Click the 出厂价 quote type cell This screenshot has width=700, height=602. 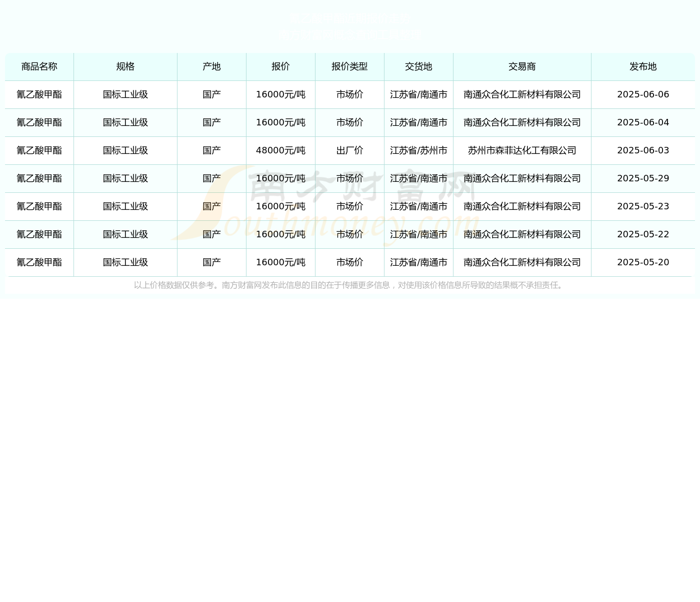[x=349, y=150]
